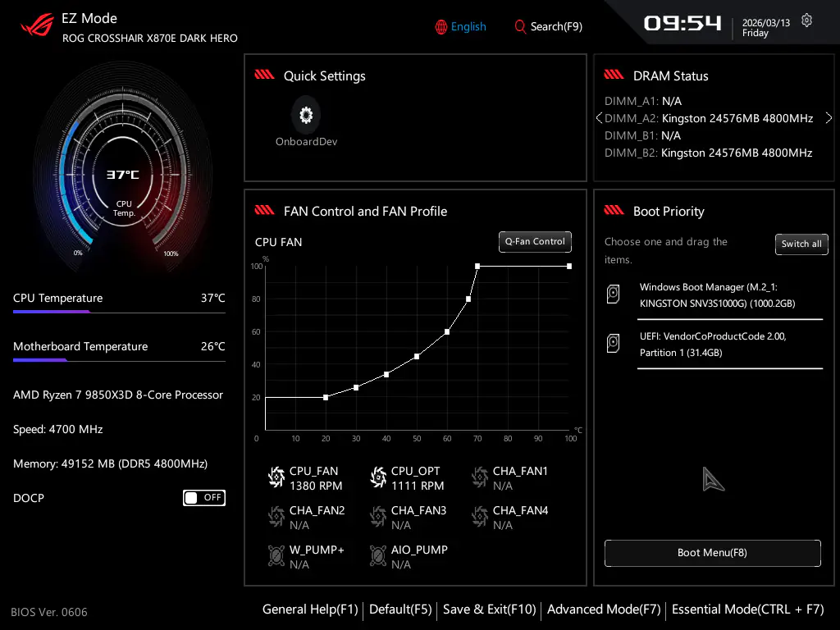Click the fan curve point at 50°C
The width and height of the screenshot is (840, 630).
pos(417,356)
